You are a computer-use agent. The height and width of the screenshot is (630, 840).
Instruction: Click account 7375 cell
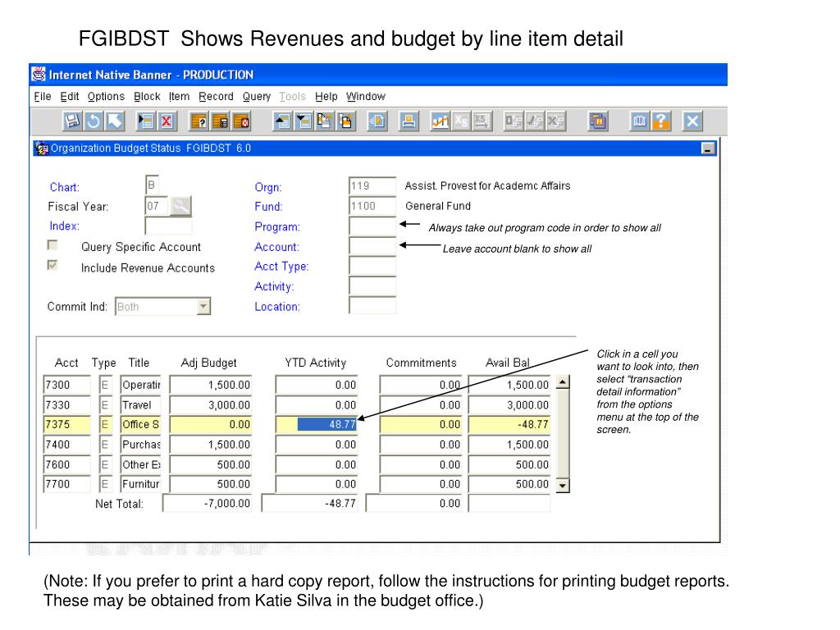coord(67,424)
